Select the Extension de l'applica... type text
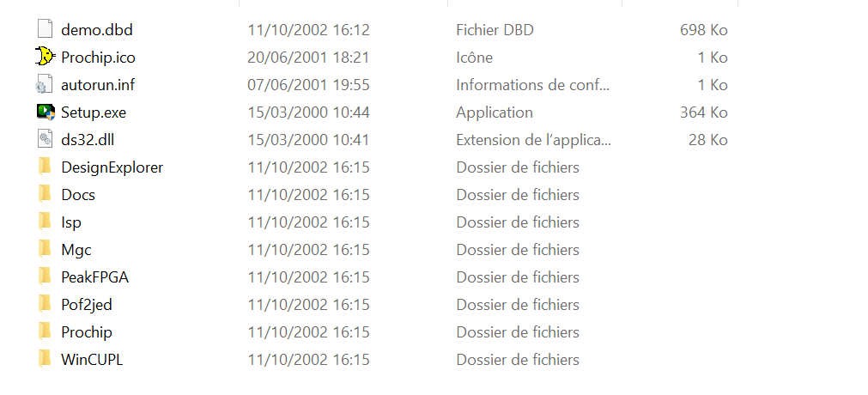This screenshot has height=395, width=868. click(534, 140)
